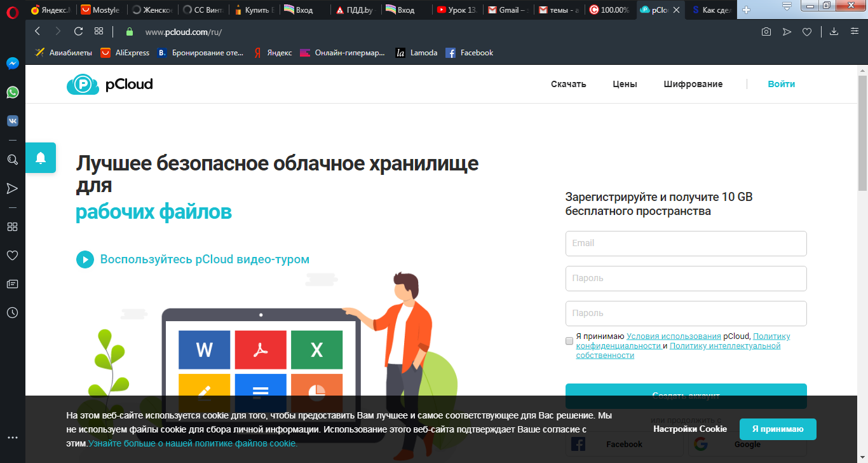Open a new tab with the plus button

click(x=747, y=10)
